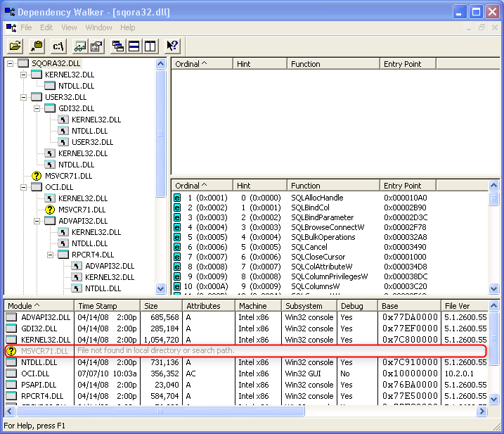The image size is (504, 434).
Task: Click the Module column header
Action: (x=39, y=306)
